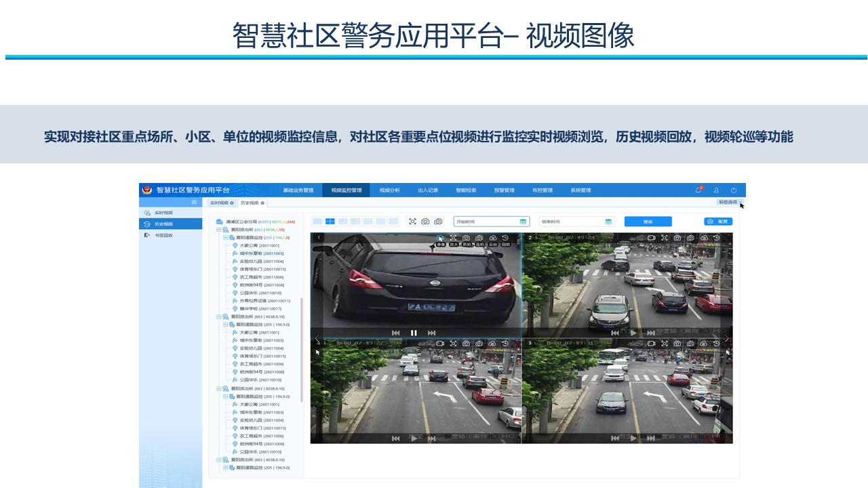The width and height of the screenshot is (868, 488).
Task: Click the 连拍 burst icon in pane 1
Action: [479, 239]
